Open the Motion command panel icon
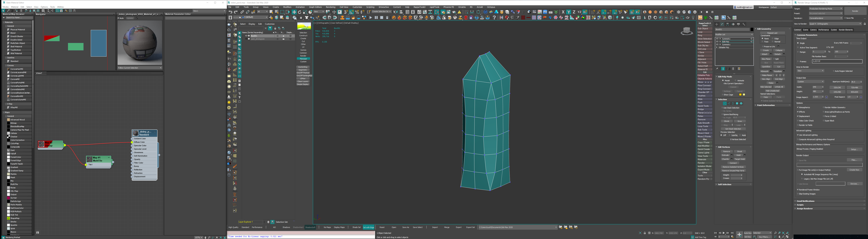Image resolution: width=868 pixels, height=239 pixels. 733,24
